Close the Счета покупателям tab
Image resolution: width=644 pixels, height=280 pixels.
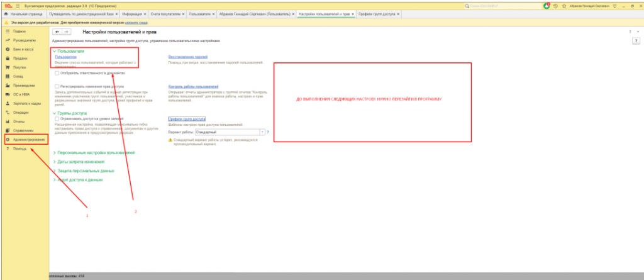click(184, 14)
